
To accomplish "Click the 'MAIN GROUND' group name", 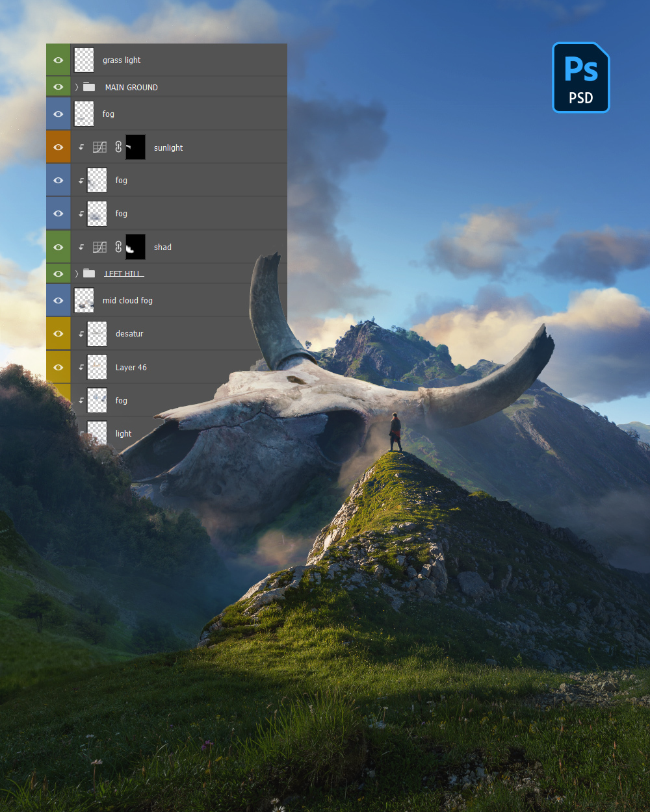I will point(131,87).
